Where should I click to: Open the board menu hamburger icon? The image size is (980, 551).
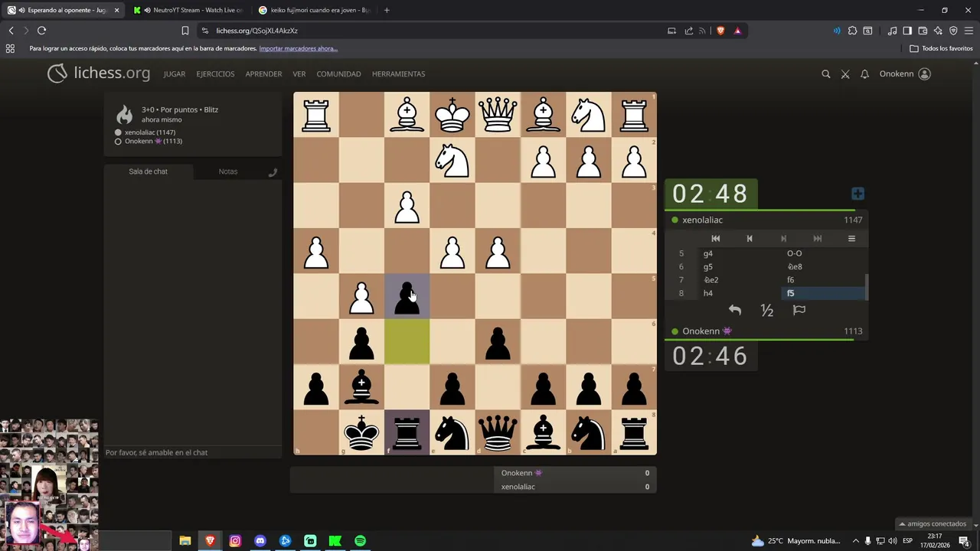tap(851, 239)
